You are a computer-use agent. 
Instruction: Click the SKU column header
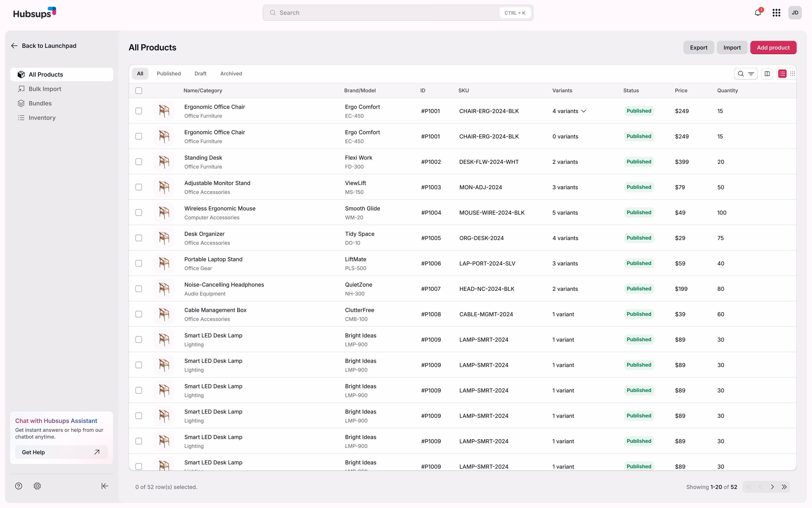coord(463,90)
